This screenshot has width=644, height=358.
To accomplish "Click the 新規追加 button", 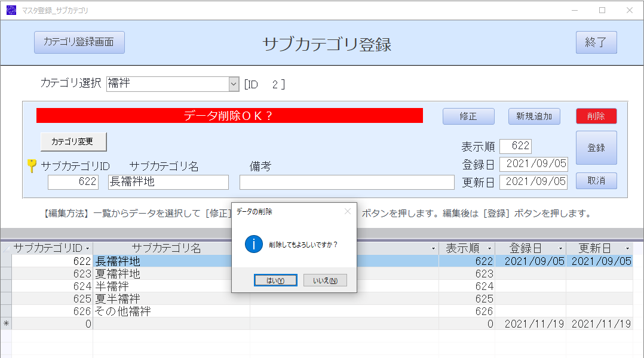I will point(534,116).
